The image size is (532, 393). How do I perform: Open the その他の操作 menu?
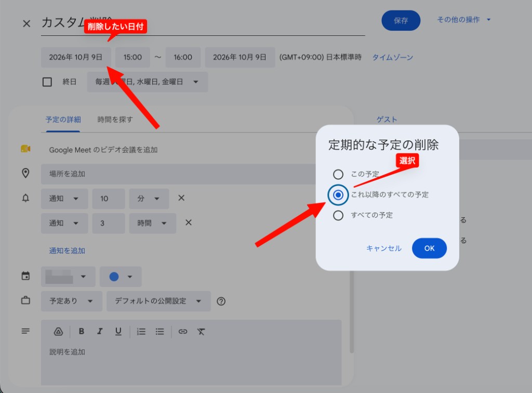pyautogui.click(x=464, y=20)
